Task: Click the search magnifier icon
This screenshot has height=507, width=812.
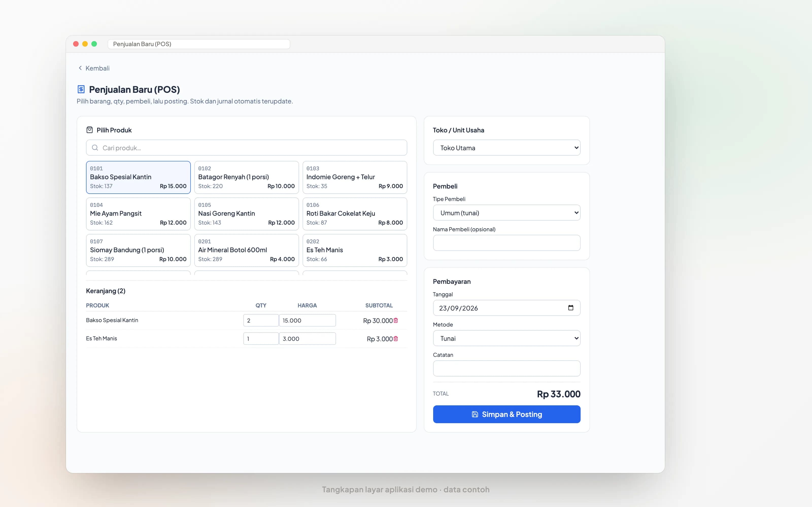Action: pos(95,148)
